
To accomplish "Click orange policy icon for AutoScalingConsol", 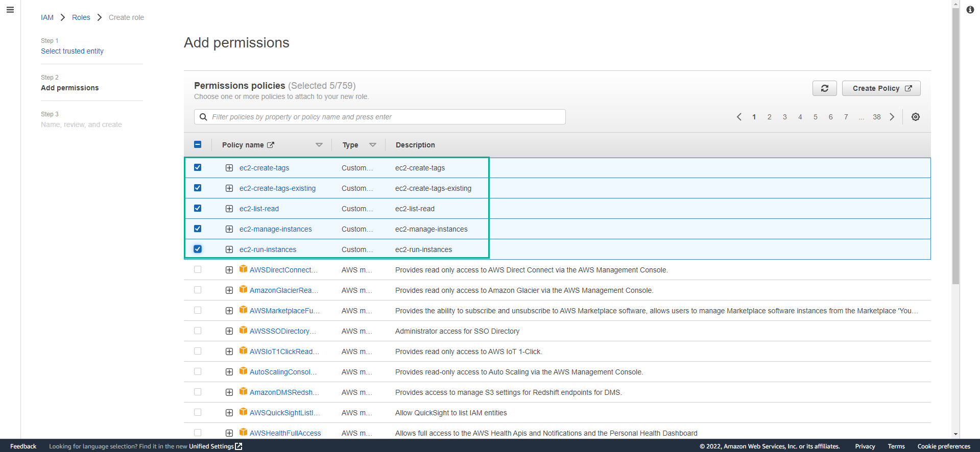I will click(x=244, y=371).
